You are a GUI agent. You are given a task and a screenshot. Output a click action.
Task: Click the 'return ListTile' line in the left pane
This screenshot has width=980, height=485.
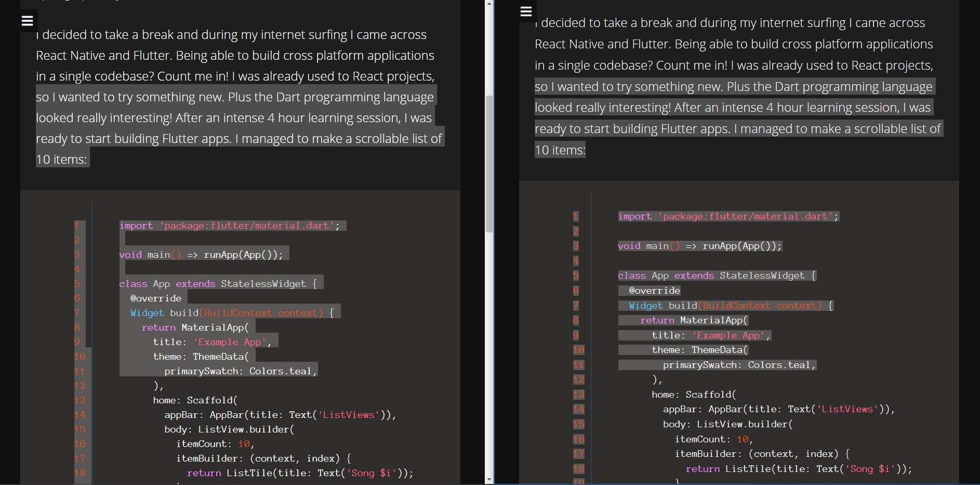coord(300,473)
